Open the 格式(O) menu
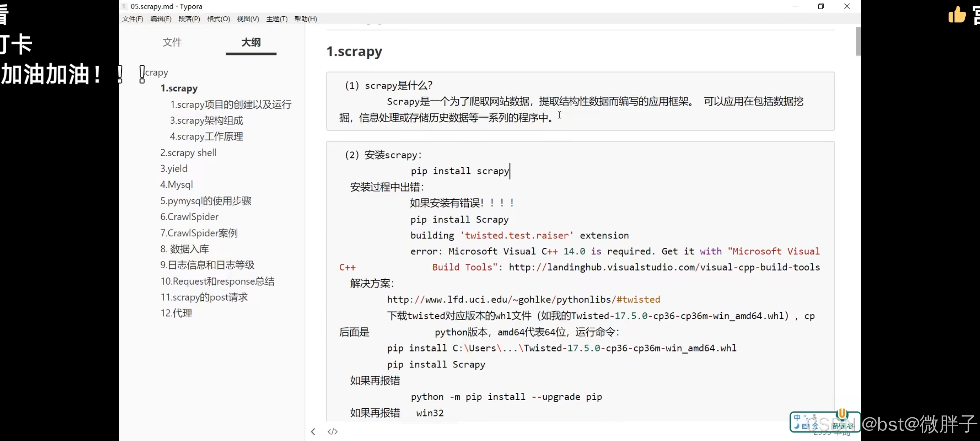The width and height of the screenshot is (980, 441). pyautogui.click(x=218, y=19)
